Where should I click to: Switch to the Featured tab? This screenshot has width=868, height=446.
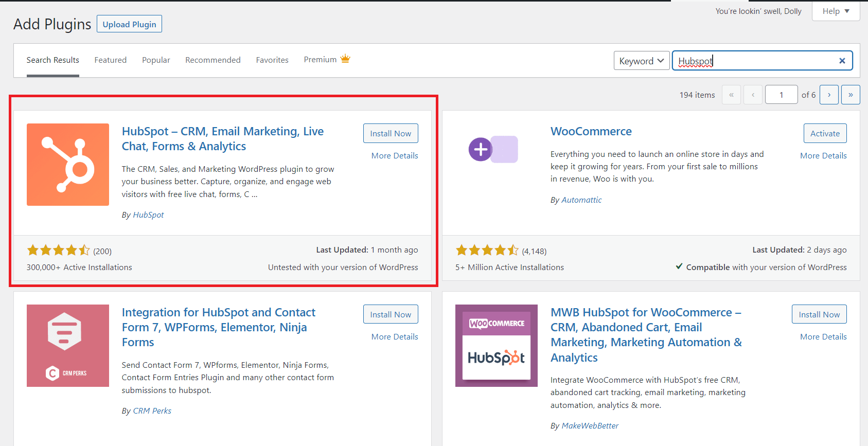(x=110, y=60)
